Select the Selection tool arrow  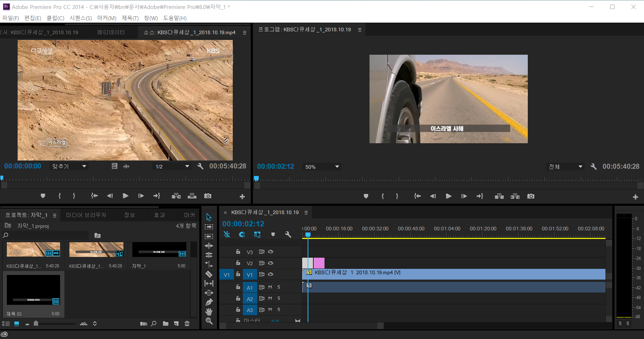coord(209,217)
